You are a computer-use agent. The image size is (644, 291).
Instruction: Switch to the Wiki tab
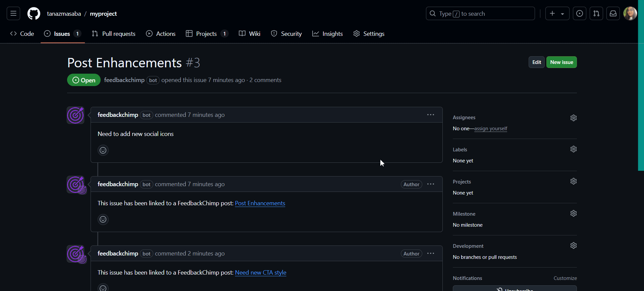coord(250,33)
